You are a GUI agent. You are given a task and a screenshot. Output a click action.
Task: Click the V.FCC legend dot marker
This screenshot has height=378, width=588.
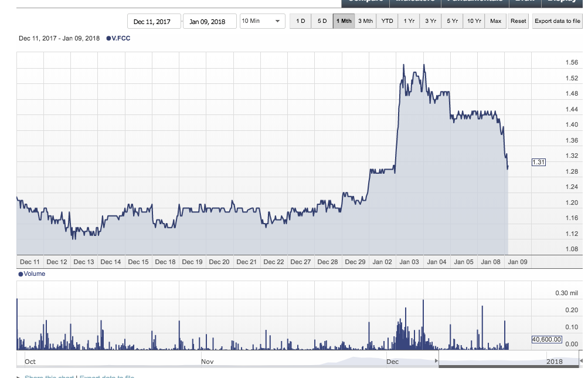108,39
